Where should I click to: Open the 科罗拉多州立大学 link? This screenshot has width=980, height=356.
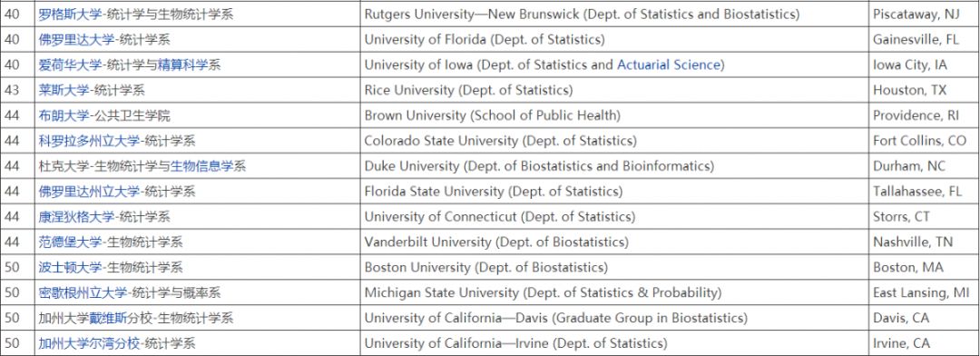click(x=89, y=142)
